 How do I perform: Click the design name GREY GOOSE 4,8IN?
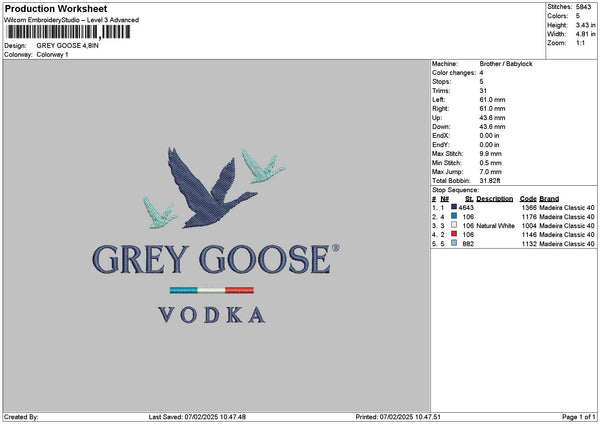tap(67, 46)
